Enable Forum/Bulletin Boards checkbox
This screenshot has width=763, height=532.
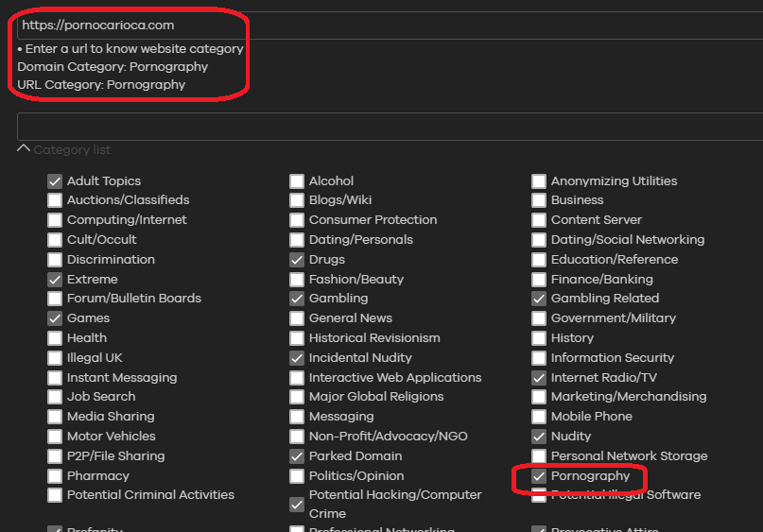point(55,299)
